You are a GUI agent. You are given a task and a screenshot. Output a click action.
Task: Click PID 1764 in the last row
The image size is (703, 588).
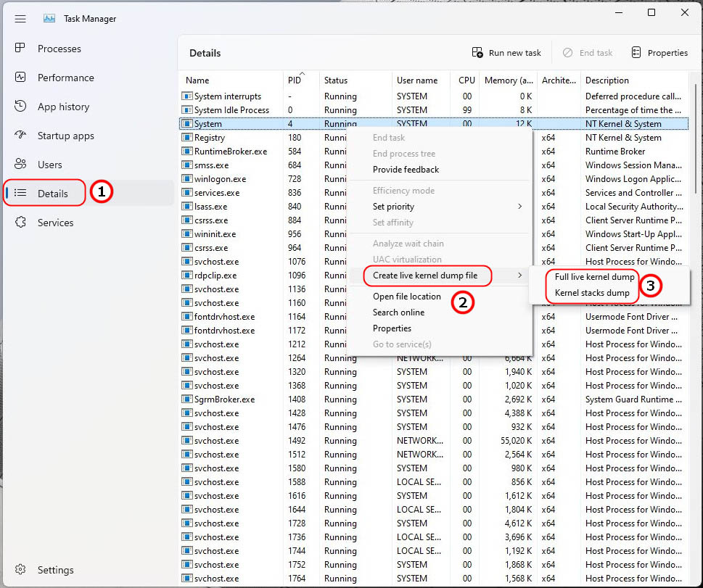pyautogui.click(x=296, y=578)
